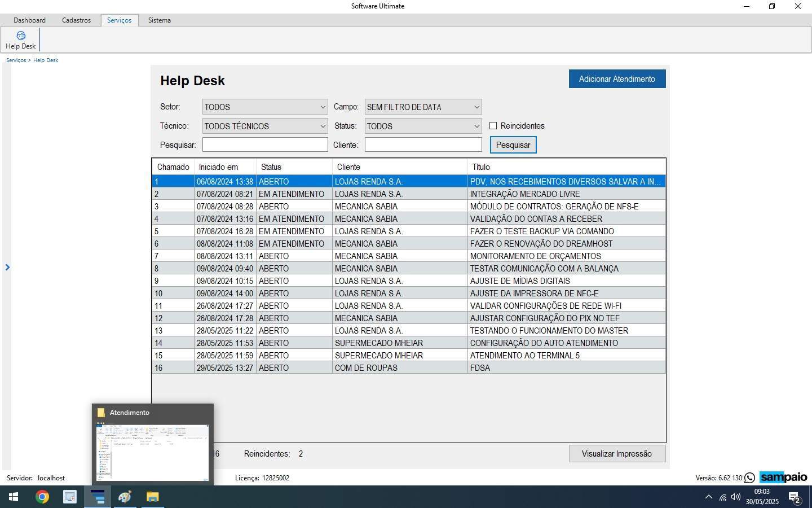Select the row titled INTEGRAÇÃO MERCADO LIVRE
812x508 pixels.
coord(409,194)
